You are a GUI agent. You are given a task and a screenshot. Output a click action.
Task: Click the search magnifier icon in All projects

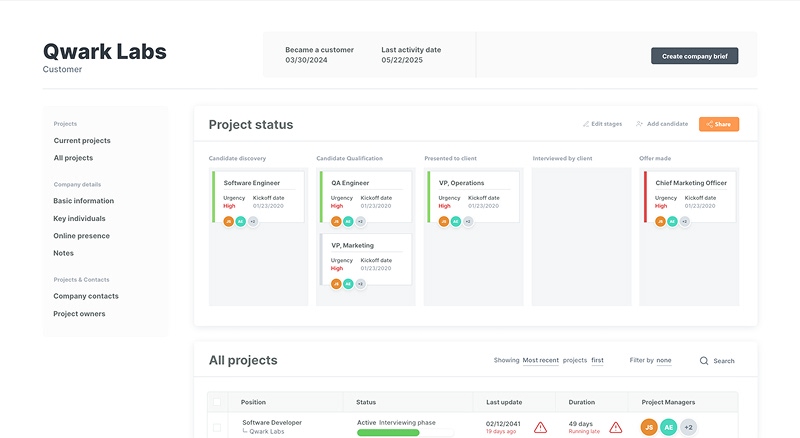pos(704,360)
